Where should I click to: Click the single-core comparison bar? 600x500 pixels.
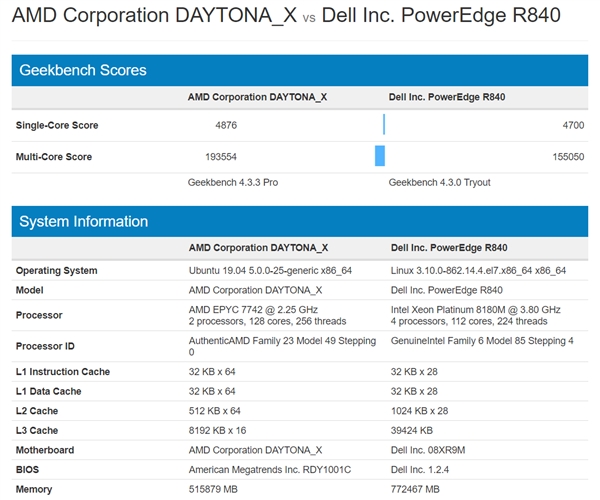click(384, 124)
